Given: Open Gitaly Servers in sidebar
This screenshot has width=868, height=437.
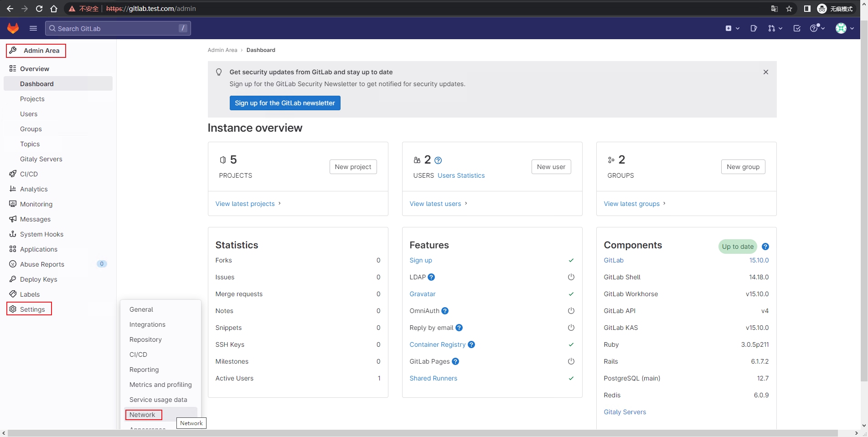Looking at the screenshot, I should pos(41,159).
